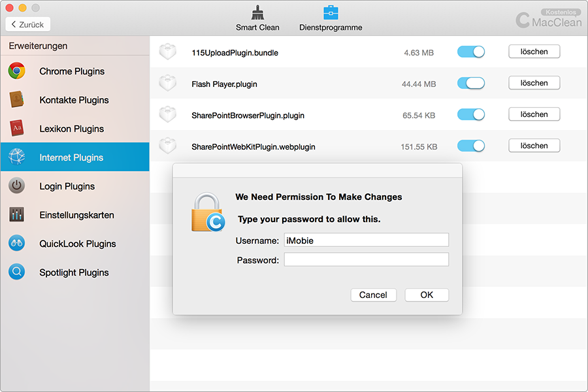Click löschen for Flash Player.plugin

(534, 83)
